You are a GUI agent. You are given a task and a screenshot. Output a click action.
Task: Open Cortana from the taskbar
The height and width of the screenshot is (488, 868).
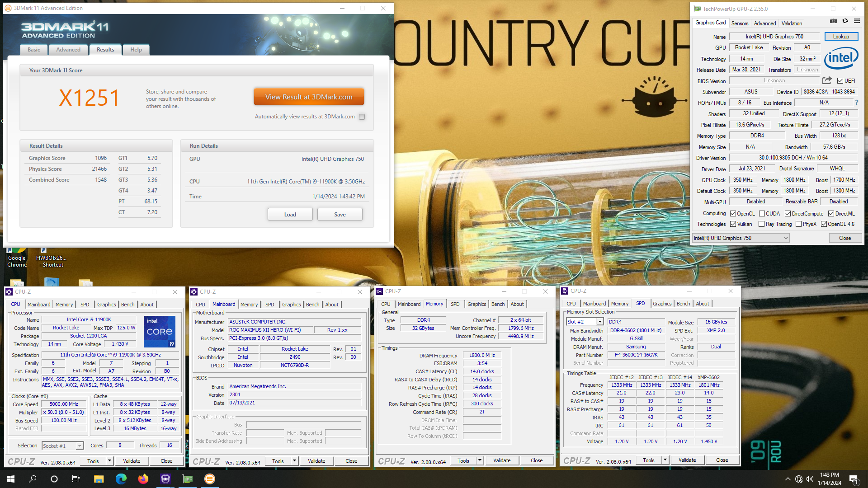tap(54, 479)
